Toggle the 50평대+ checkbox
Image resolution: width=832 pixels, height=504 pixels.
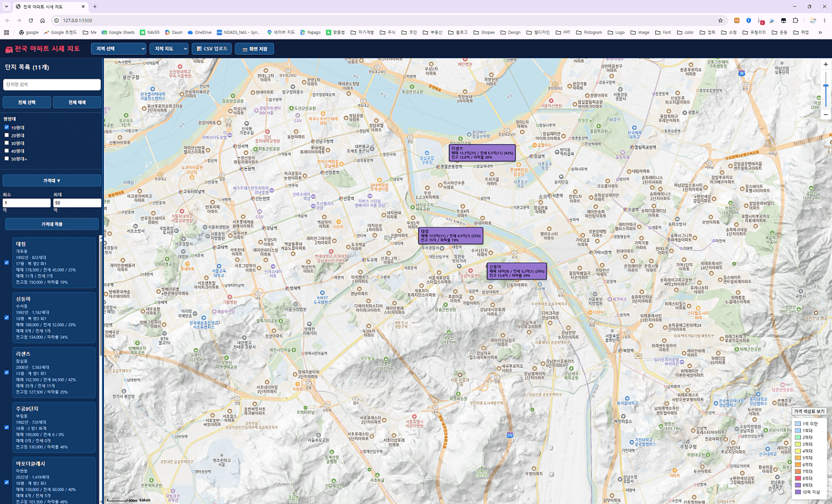pos(7,159)
